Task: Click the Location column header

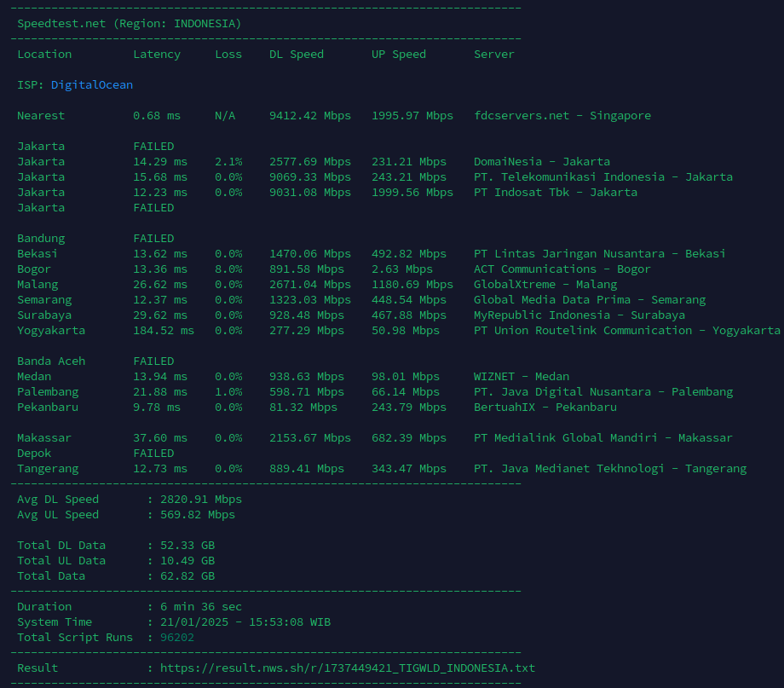Action: coord(44,54)
